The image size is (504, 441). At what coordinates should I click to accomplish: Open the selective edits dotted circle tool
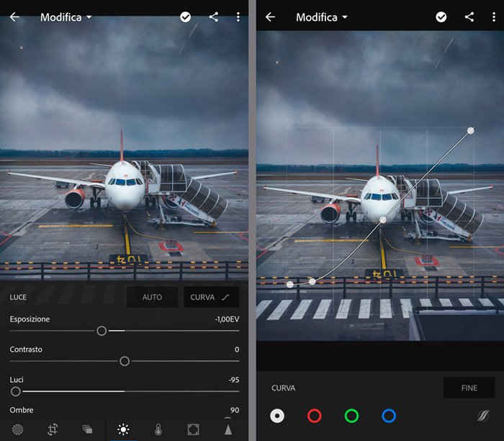[18, 429]
